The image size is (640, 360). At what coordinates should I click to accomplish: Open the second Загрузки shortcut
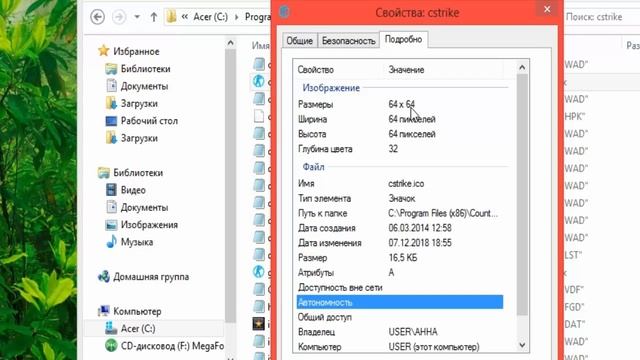(139, 138)
